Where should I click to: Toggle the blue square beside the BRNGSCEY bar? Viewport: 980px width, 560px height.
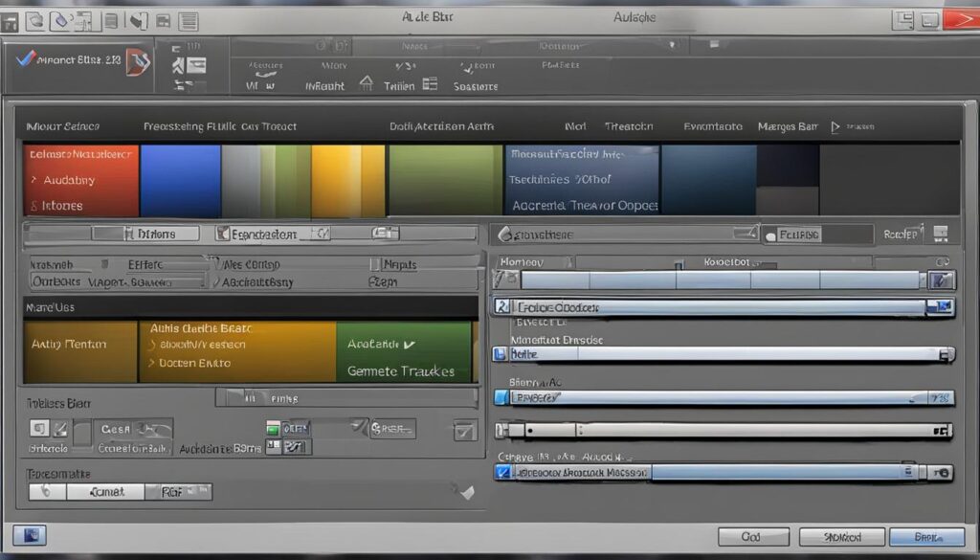501,397
